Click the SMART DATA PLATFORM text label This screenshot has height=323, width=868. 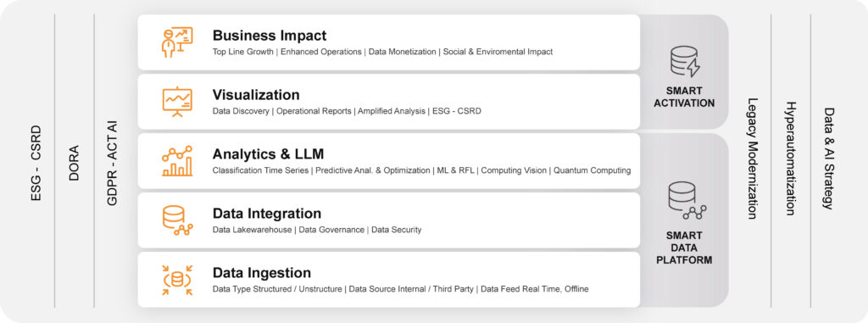click(x=684, y=248)
